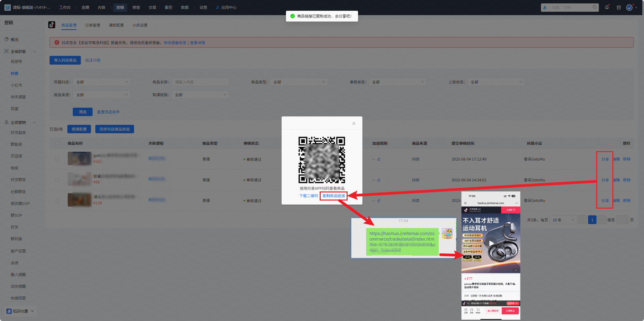Click 重置筛选条件 link
The width and height of the screenshot is (644, 321).
coord(108,112)
